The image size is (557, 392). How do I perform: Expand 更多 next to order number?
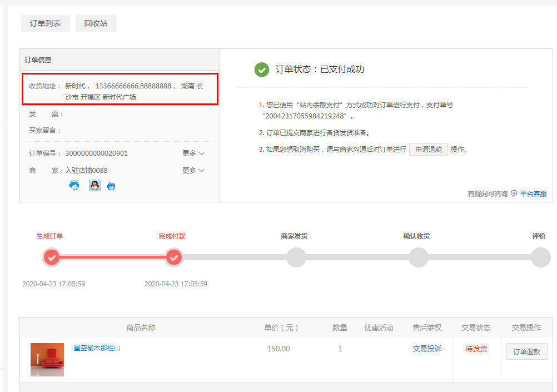tap(193, 153)
